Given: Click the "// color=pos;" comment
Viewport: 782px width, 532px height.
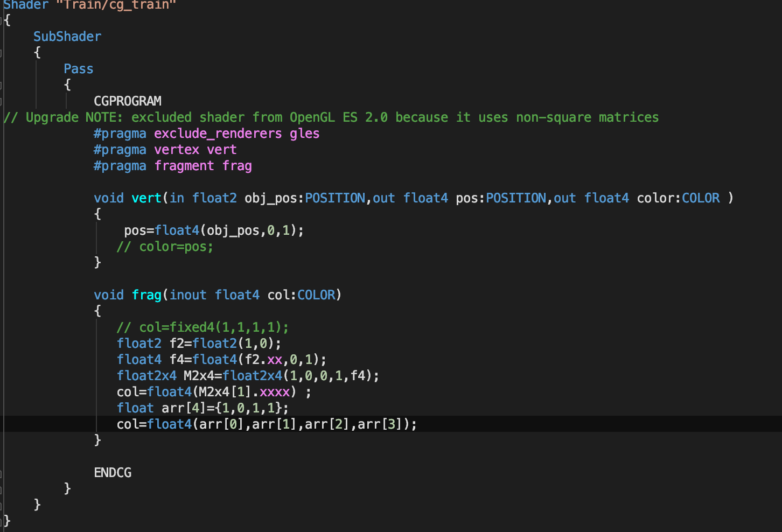Looking at the screenshot, I should click(165, 247).
